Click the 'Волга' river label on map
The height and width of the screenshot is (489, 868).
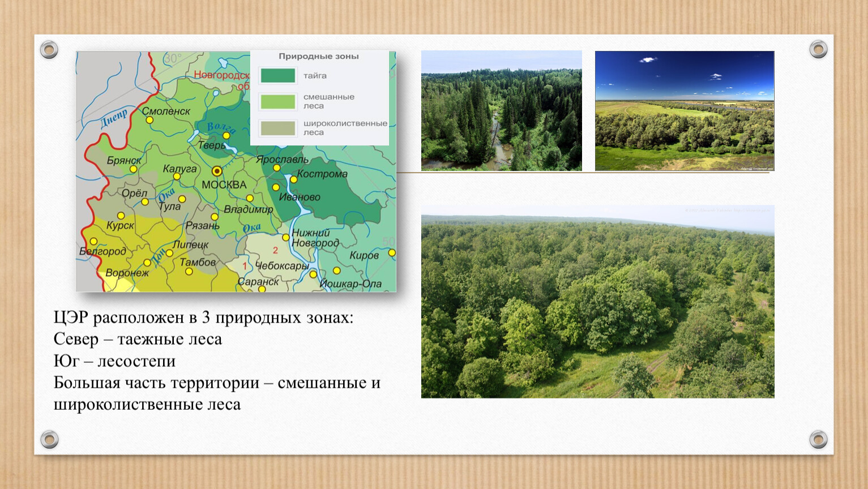coord(221,127)
